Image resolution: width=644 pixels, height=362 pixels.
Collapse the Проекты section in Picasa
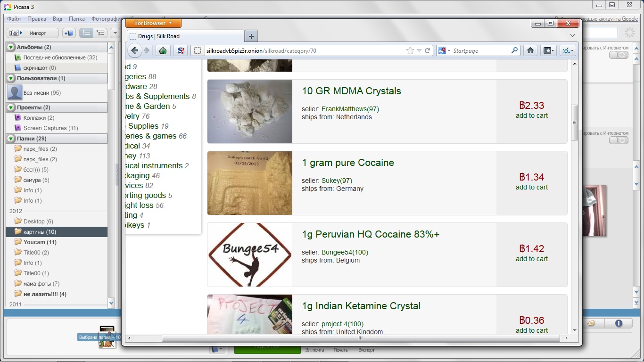point(11,107)
